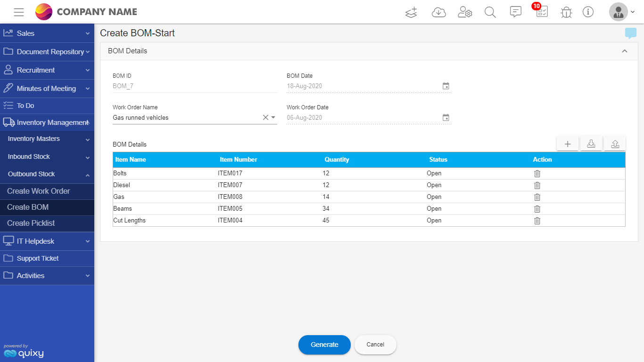
Task: View the tasks icon with 10 notifications
Action: point(541,12)
